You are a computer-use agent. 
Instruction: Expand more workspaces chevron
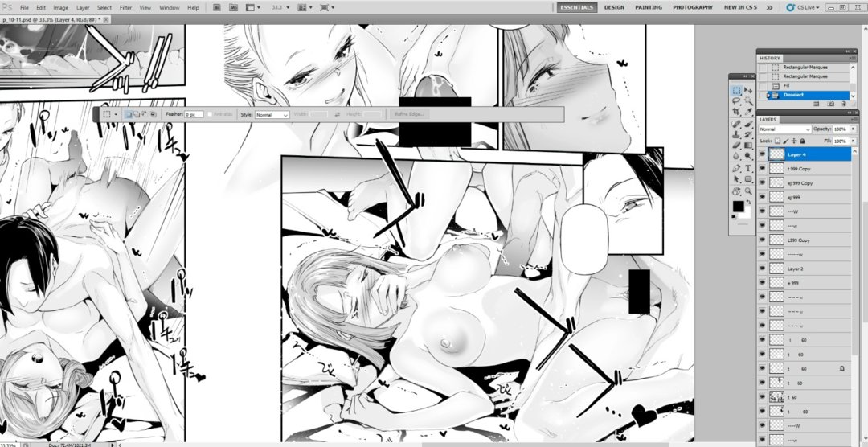(x=769, y=8)
